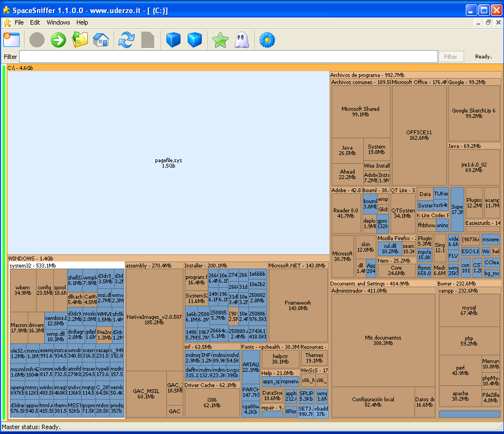
Task: Click the light blue cube icon
Action: pyautogui.click(x=195, y=40)
